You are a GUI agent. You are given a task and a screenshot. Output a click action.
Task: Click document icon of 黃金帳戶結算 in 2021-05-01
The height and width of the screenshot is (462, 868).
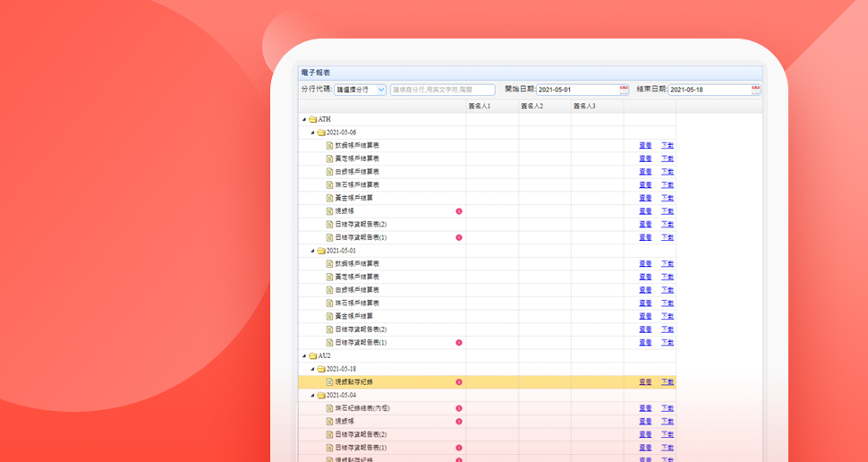(x=330, y=316)
